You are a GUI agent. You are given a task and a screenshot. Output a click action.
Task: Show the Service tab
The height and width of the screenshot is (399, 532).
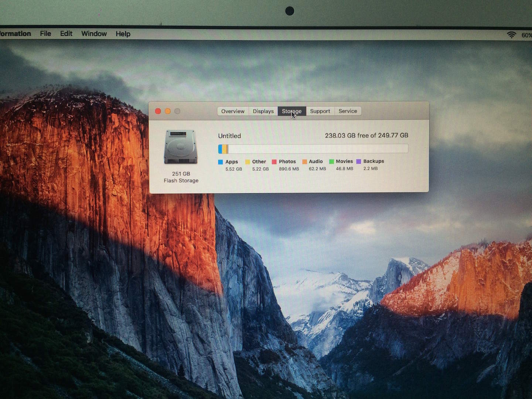pos(348,111)
